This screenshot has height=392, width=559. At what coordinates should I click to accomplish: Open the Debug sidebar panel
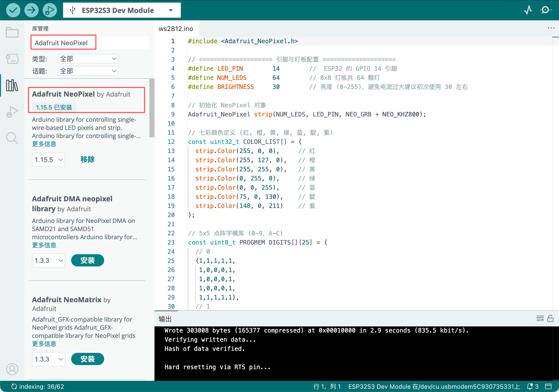[x=12, y=112]
